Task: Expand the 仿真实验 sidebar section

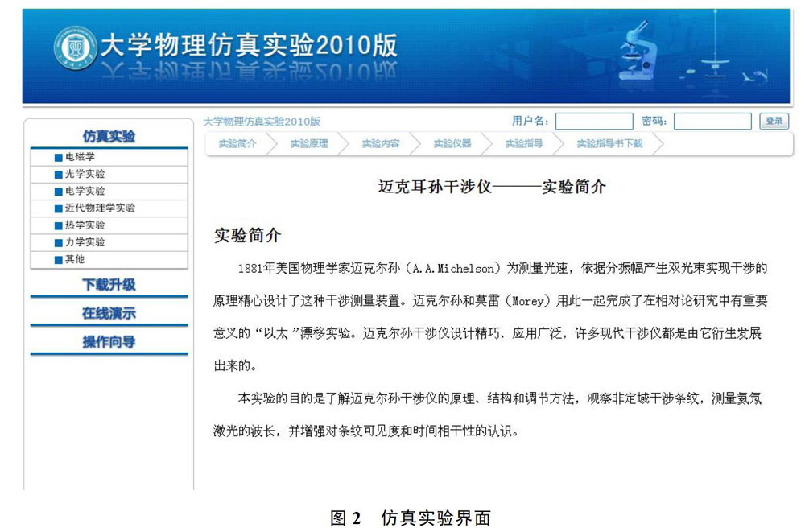Action: 109,136
